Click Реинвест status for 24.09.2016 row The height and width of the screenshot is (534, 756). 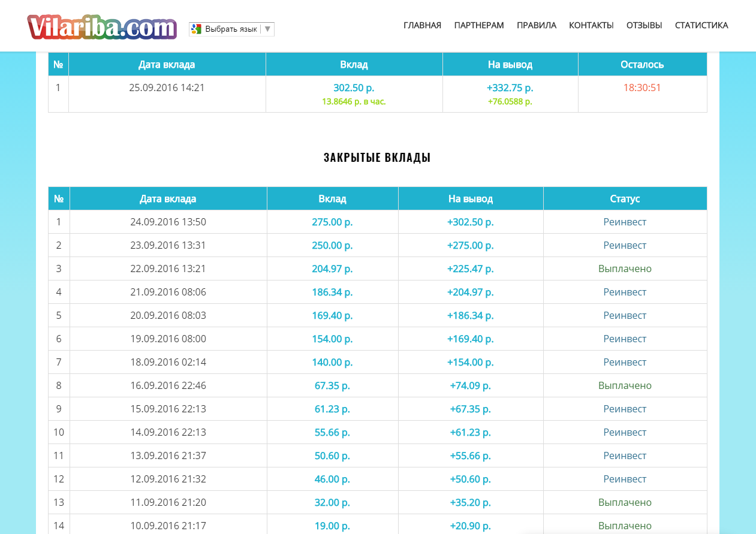[625, 222]
